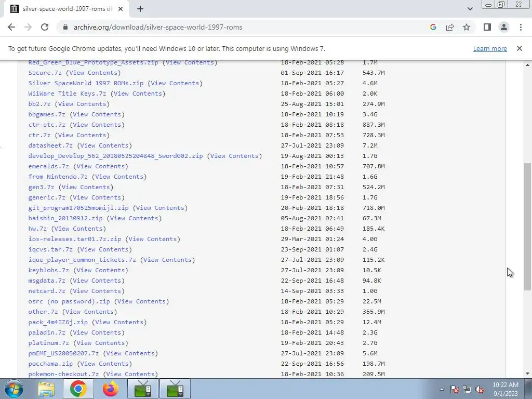Download paladin.7z
This screenshot has width=532, height=399.
[47, 332]
